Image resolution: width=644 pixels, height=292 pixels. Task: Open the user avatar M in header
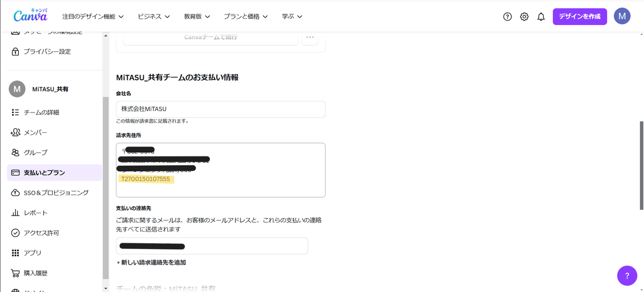point(622,16)
